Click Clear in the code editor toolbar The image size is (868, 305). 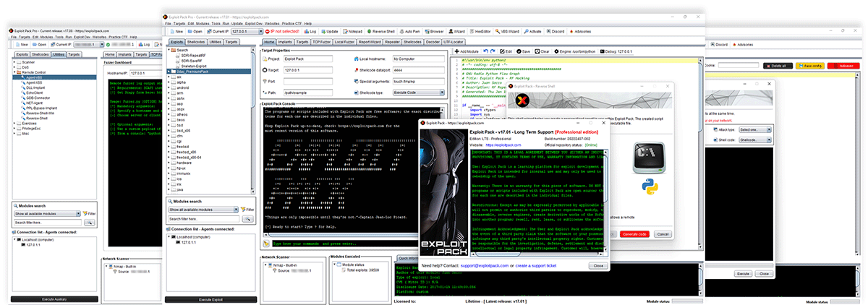click(x=541, y=51)
